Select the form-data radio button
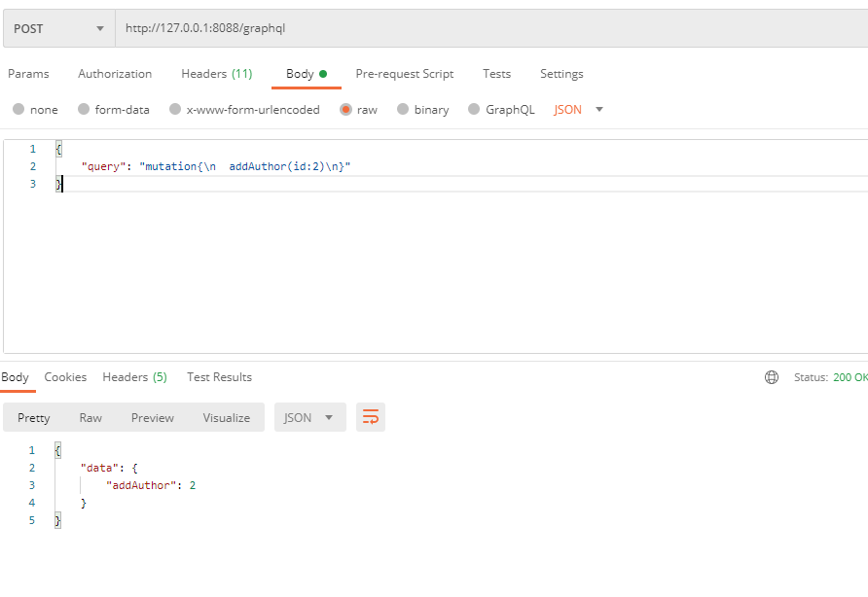The image size is (868, 597). click(x=84, y=109)
